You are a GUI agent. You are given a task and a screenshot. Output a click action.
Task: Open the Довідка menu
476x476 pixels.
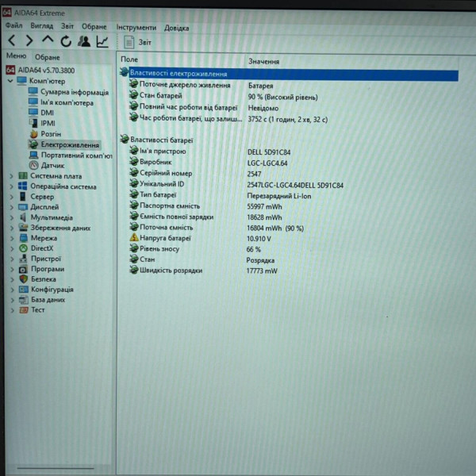pyautogui.click(x=177, y=29)
